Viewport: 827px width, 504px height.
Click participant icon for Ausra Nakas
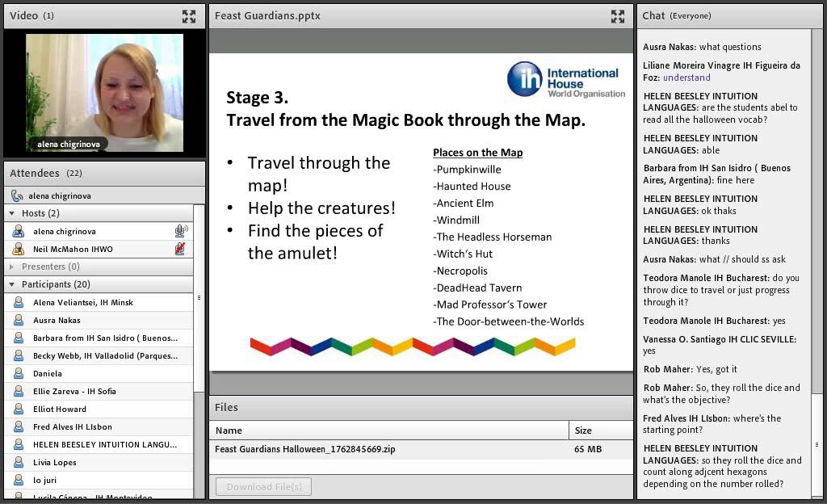pos(19,320)
